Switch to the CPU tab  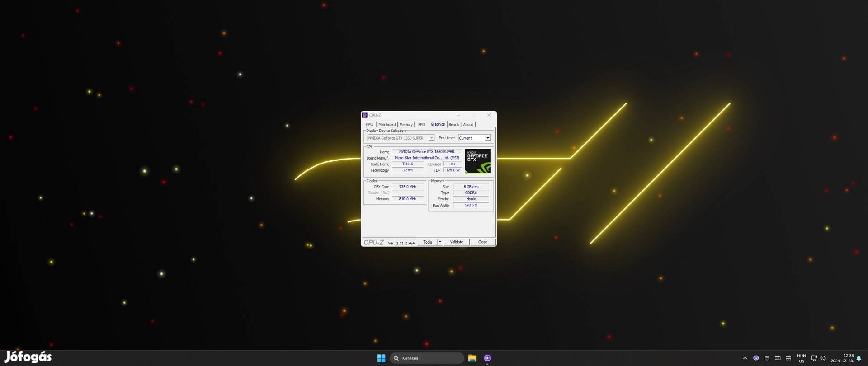(369, 125)
